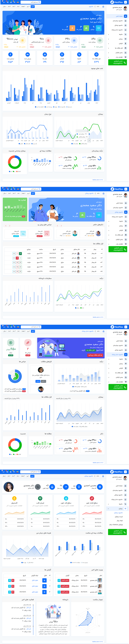Open flag language selector in main dashboard header
Screen dimensions: 129x644
coord(18,2)
